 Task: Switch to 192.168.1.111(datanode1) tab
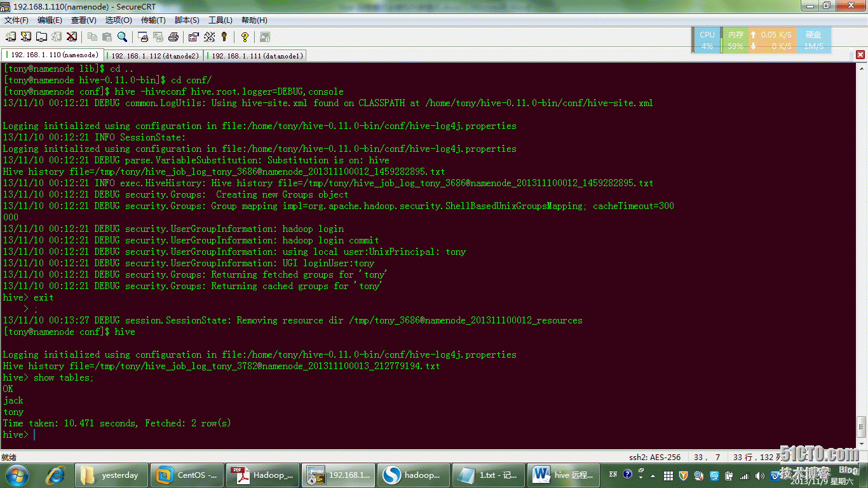coord(254,56)
